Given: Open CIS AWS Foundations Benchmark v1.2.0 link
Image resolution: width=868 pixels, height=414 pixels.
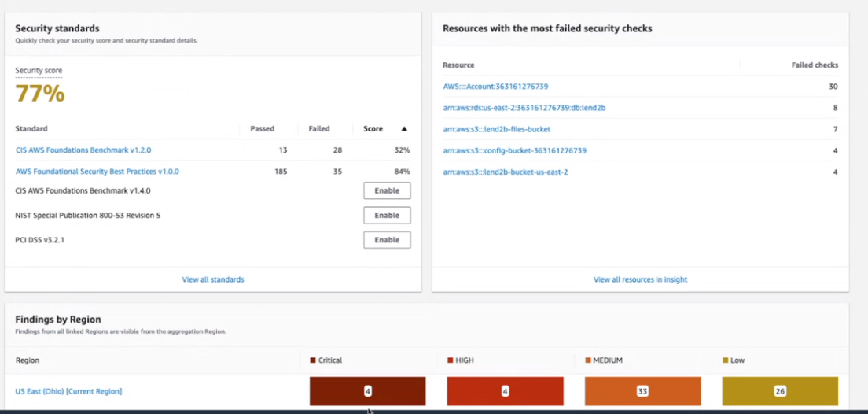Looking at the screenshot, I should tap(83, 150).
